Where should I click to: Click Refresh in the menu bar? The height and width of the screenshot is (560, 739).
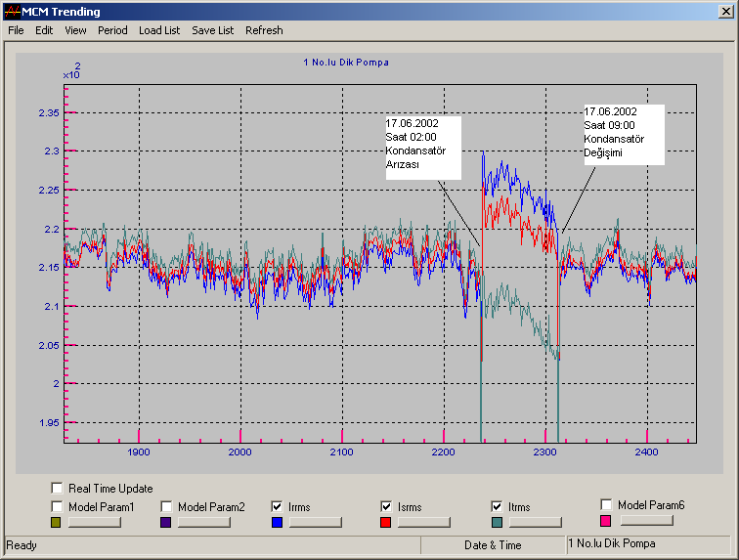click(264, 30)
